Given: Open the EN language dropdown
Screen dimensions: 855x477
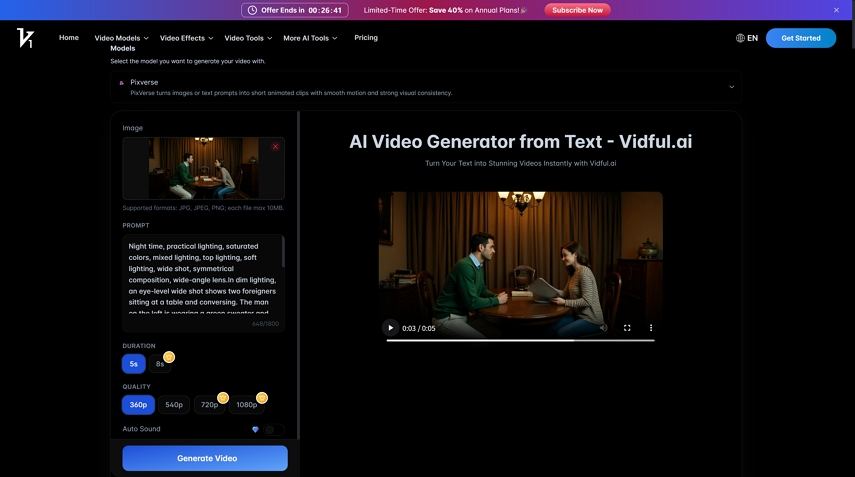Looking at the screenshot, I should pos(747,38).
